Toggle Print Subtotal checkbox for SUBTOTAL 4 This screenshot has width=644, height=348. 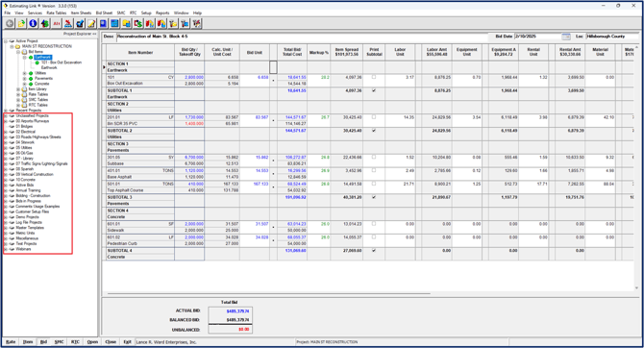pyautogui.click(x=374, y=250)
